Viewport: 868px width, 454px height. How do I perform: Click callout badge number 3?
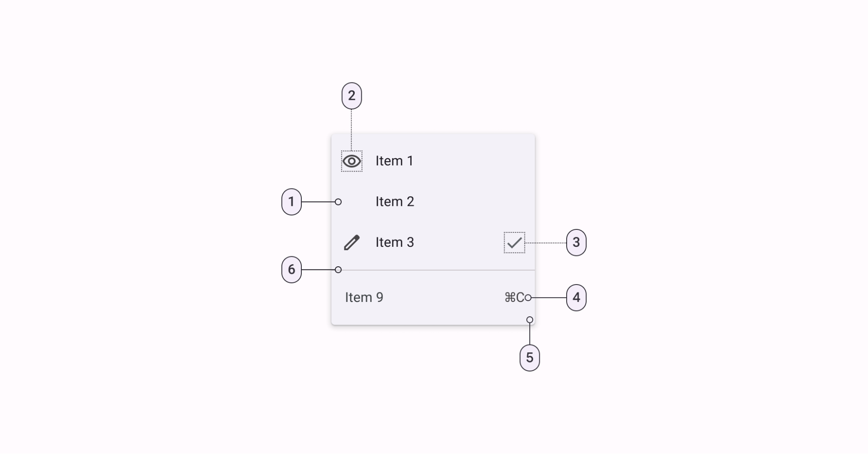[576, 243]
